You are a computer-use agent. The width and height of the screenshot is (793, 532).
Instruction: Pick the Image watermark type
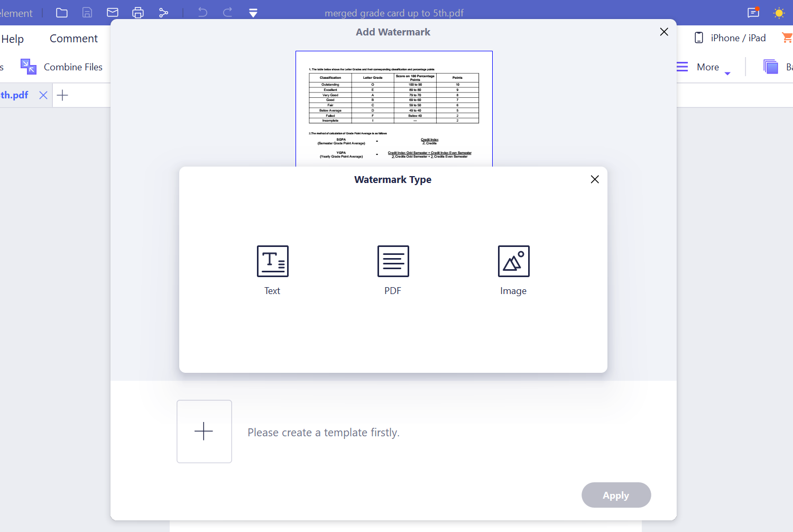pos(513,270)
